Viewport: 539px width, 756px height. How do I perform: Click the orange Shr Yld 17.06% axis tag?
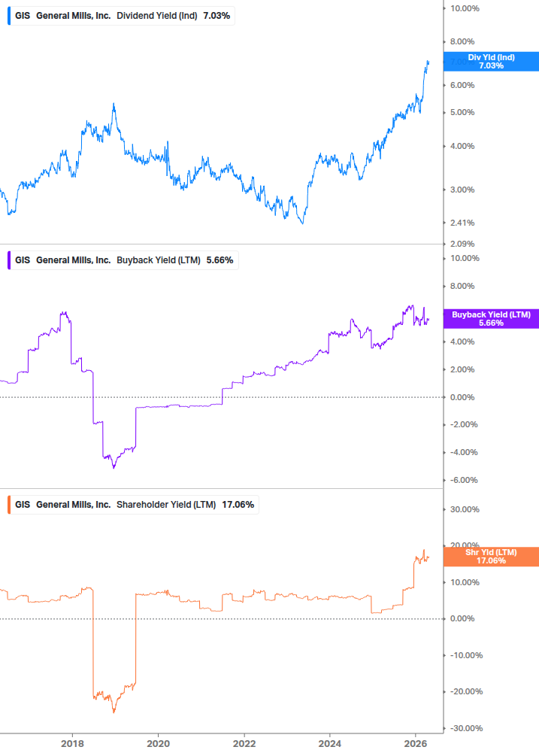point(491,557)
